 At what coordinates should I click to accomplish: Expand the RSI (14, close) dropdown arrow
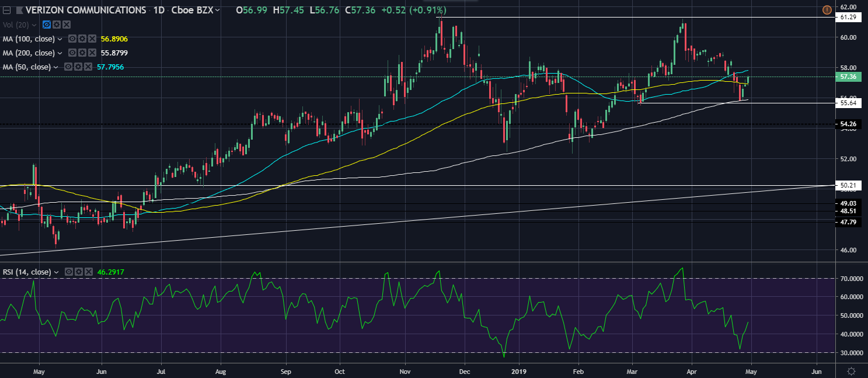pyautogui.click(x=56, y=272)
